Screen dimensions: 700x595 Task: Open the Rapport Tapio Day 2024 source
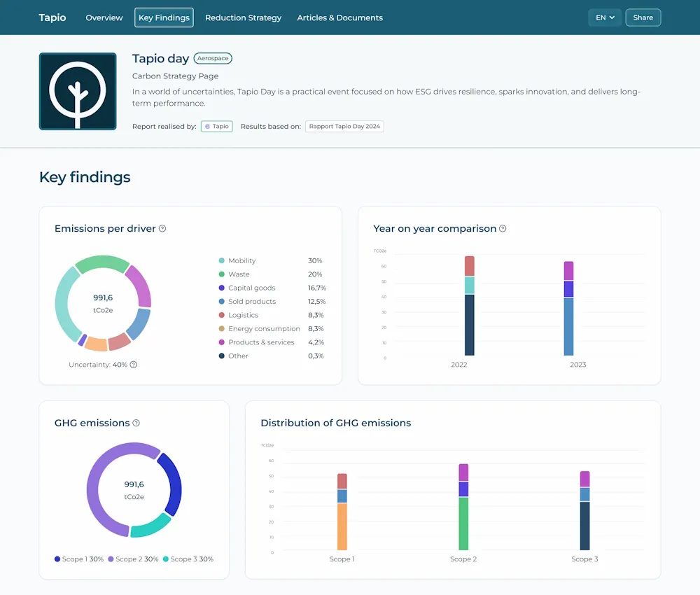(x=344, y=126)
